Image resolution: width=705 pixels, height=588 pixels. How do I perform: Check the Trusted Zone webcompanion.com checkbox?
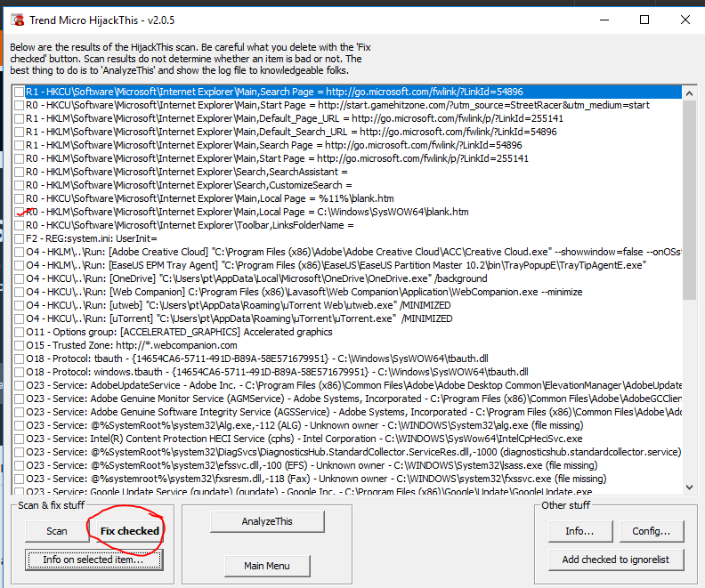point(19,346)
